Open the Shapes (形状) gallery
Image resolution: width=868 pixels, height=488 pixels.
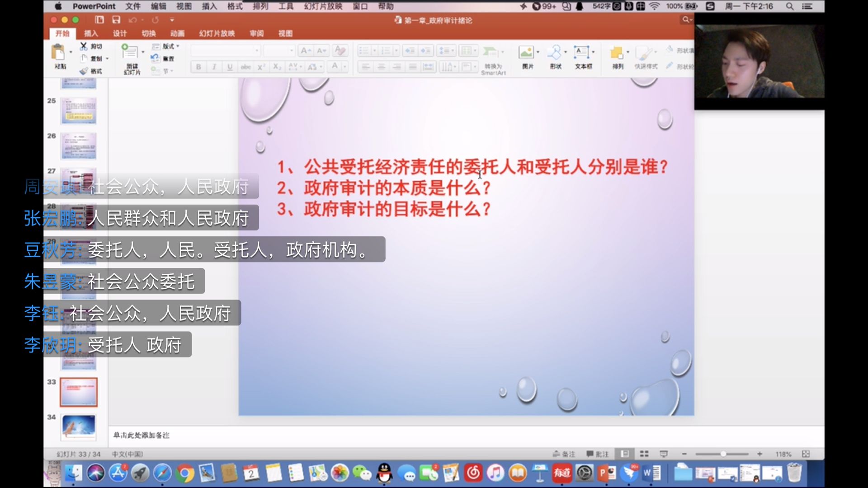[554, 52]
